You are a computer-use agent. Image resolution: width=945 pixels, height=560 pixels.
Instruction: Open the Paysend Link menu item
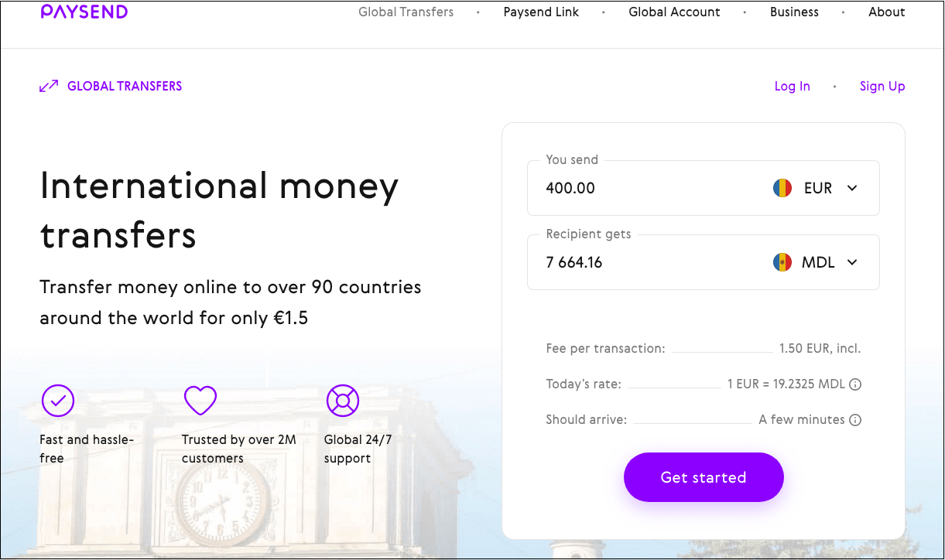[541, 12]
